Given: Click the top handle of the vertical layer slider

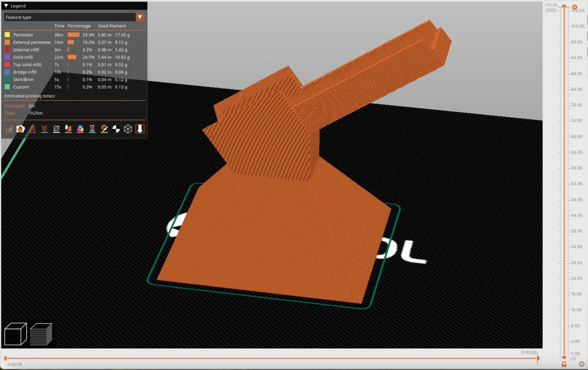Looking at the screenshot, I should point(564,6).
